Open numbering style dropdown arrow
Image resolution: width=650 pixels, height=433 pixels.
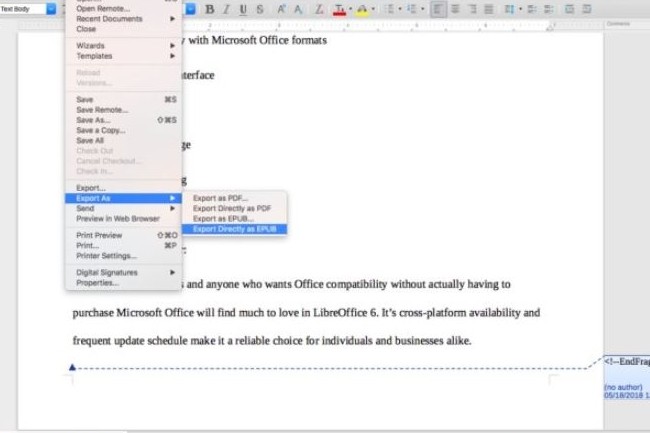coord(423,9)
